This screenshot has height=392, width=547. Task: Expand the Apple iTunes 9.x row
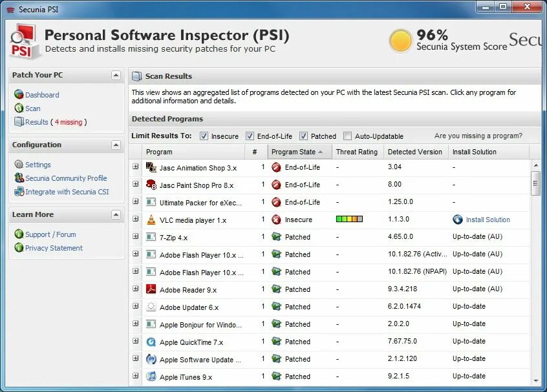136,376
